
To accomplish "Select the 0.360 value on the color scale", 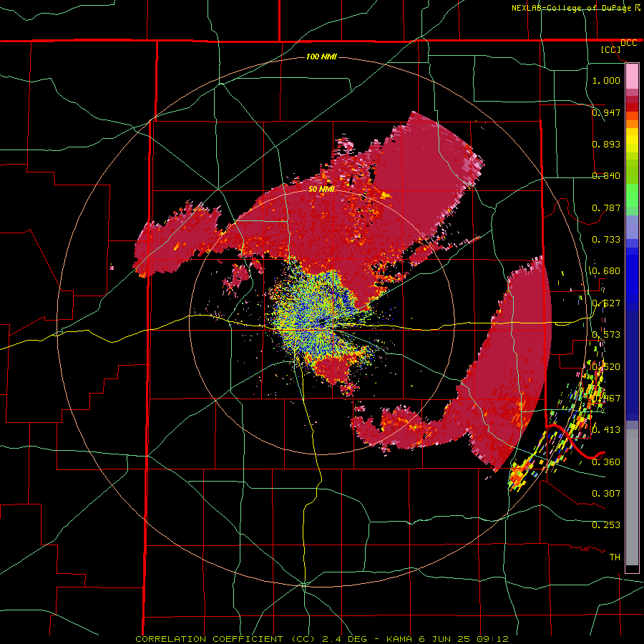I will point(606,462).
